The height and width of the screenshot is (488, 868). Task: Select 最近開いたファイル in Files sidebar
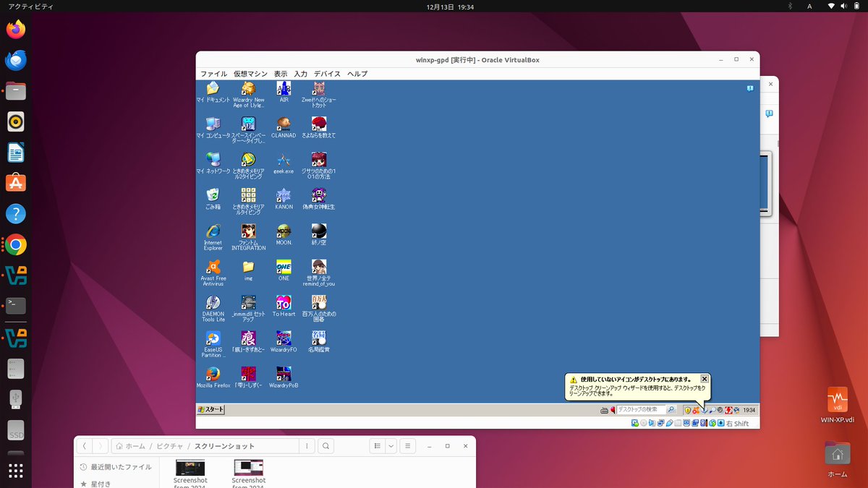(x=116, y=467)
